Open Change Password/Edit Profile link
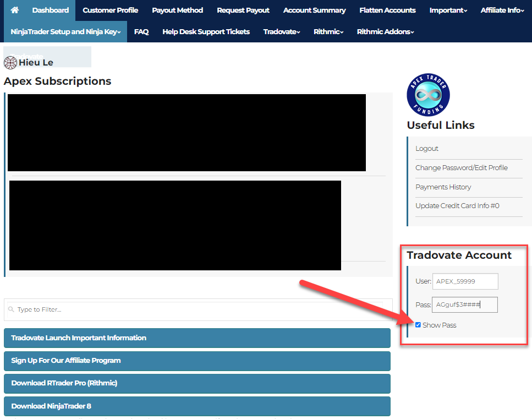 point(461,168)
